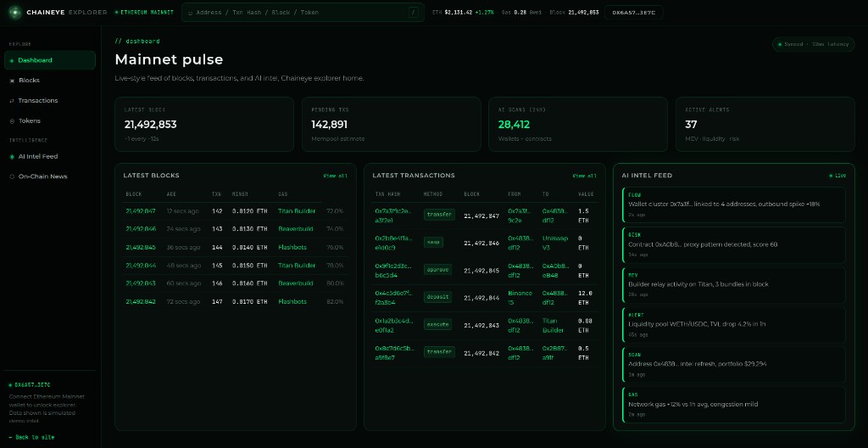Open transaction hash 0x2b8e4f1a…e1d0c9

click(393, 243)
